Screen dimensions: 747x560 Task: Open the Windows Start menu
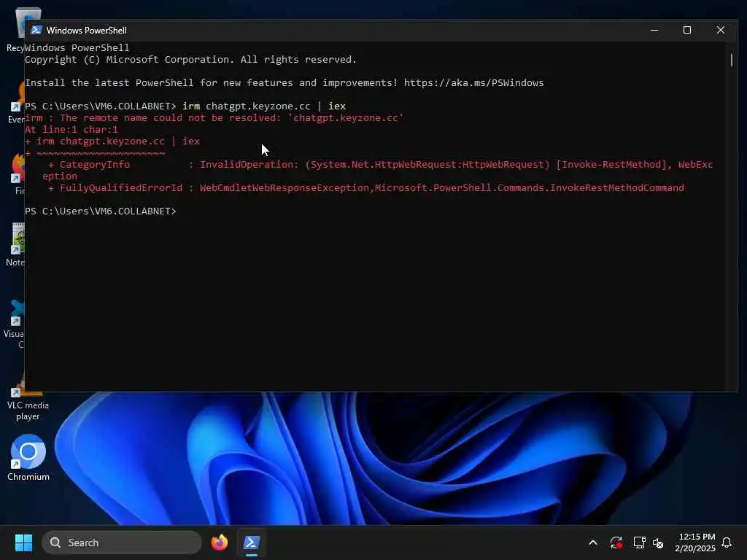click(x=23, y=542)
